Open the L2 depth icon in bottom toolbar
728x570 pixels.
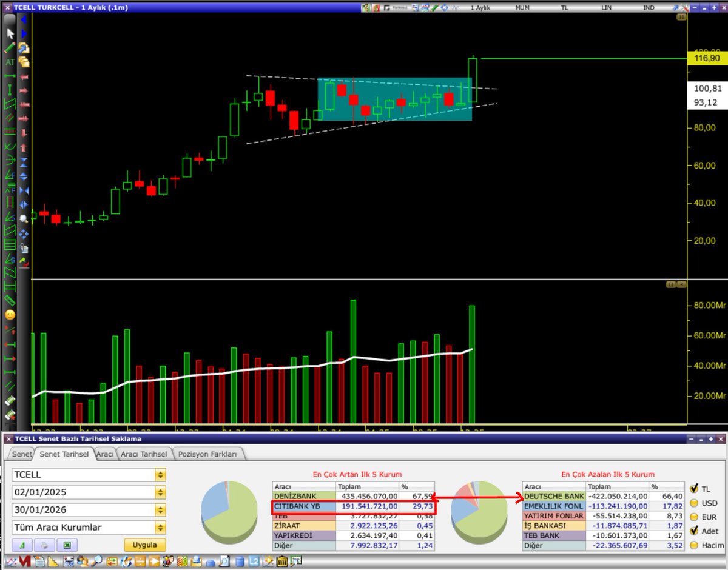click(x=254, y=562)
